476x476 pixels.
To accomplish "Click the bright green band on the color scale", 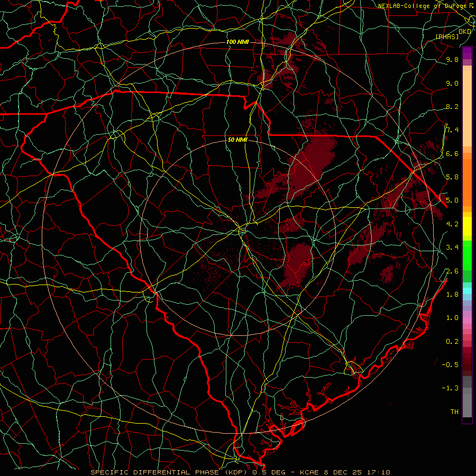I will [x=467, y=255].
